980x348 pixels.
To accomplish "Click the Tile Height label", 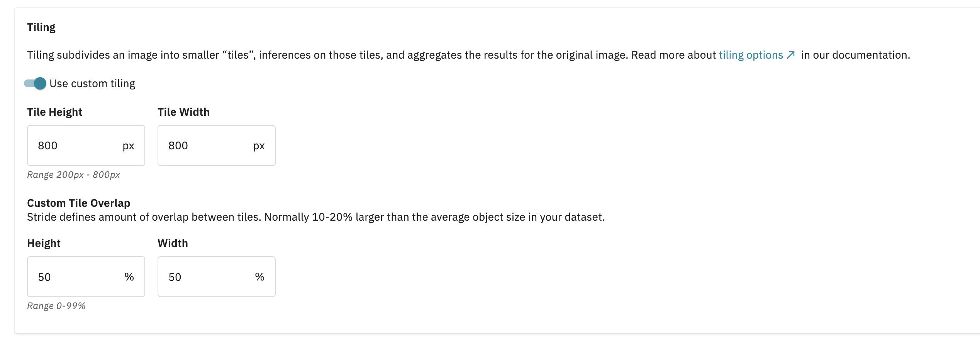I will click(x=54, y=112).
